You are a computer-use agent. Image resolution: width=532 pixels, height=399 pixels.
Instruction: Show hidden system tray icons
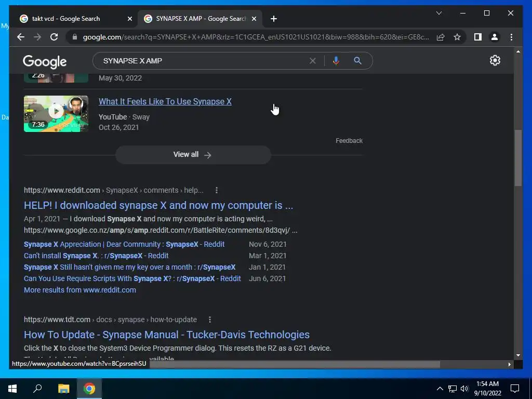tap(440, 389)
